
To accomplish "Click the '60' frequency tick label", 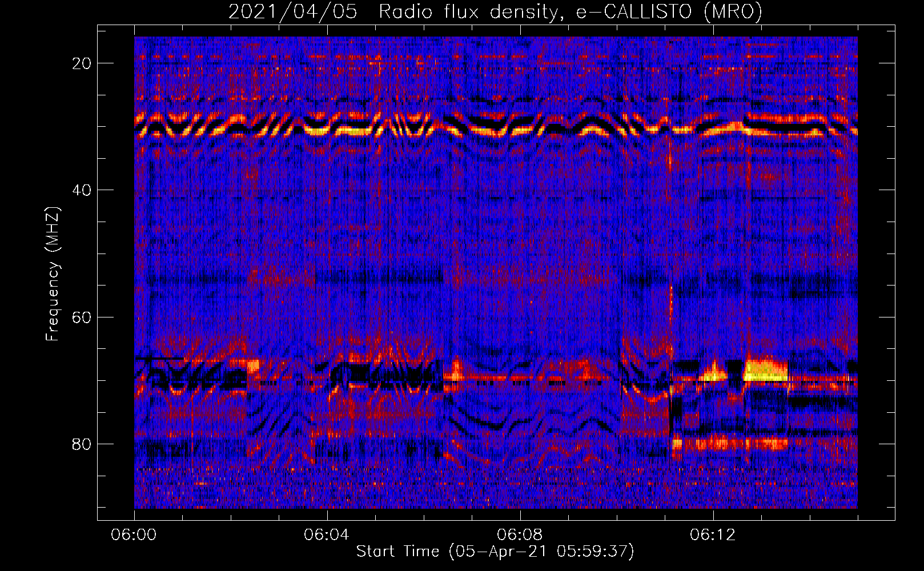I will tap(82, 317).
